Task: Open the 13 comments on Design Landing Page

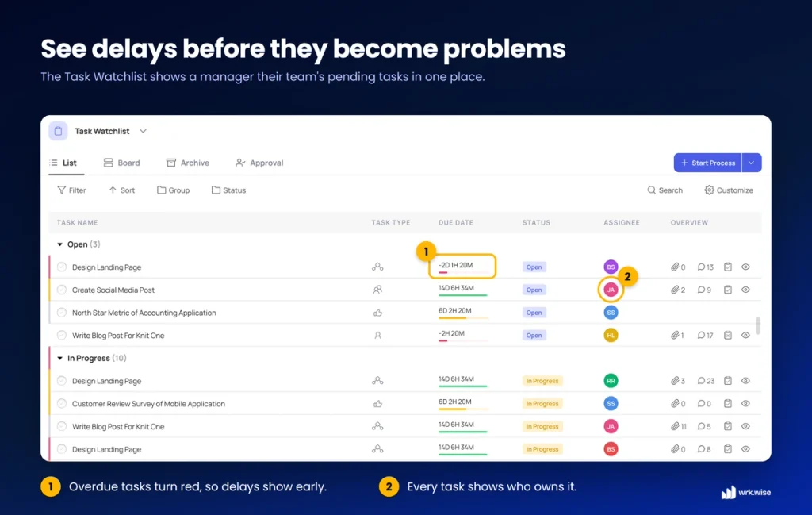Action: tap(705, 267)
